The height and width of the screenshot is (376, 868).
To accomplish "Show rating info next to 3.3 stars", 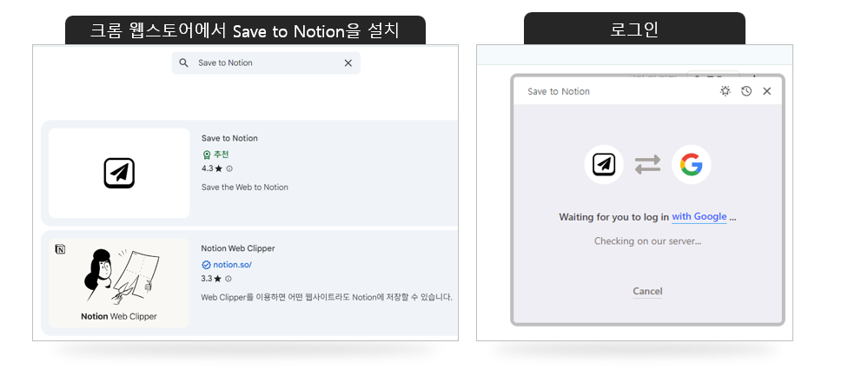I will click(229, 279).
